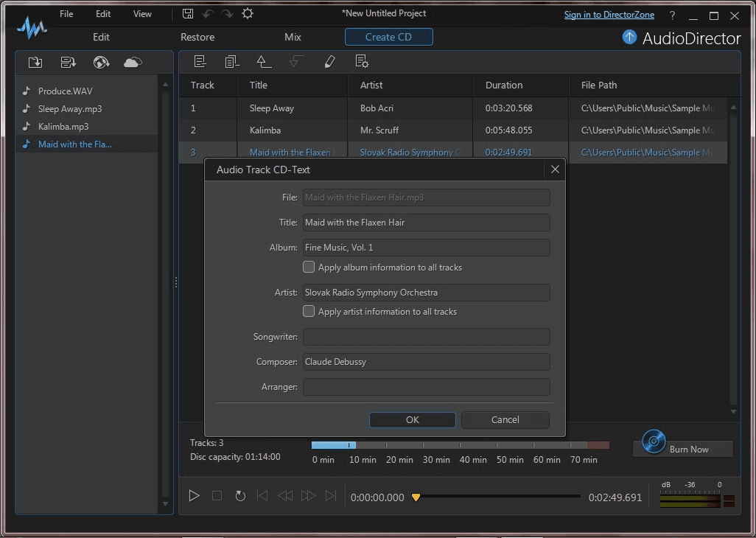
Task: Click the Import media icon in library
Action: (35, 62)
